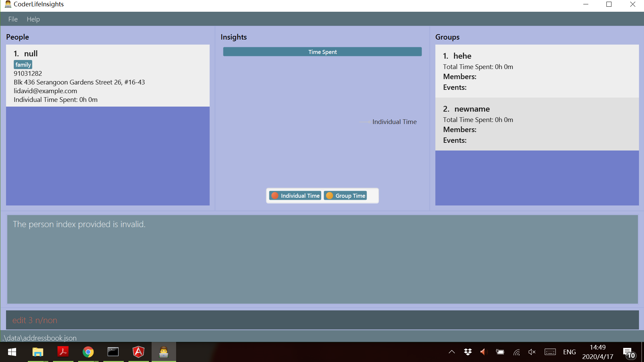The height and width of the screenshot is (362, 644).
Task: Select the hehe group card
Action: click(x=537, y=71)
